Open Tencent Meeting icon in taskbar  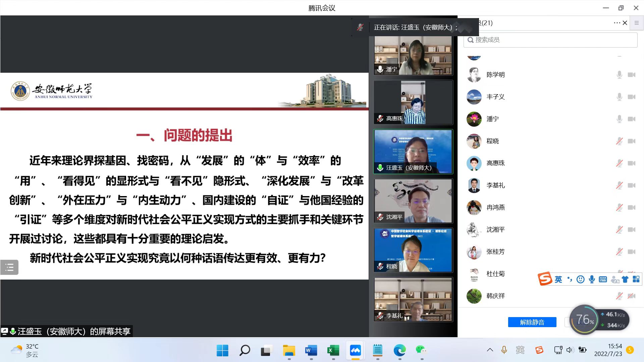click(x=355, y=351)
